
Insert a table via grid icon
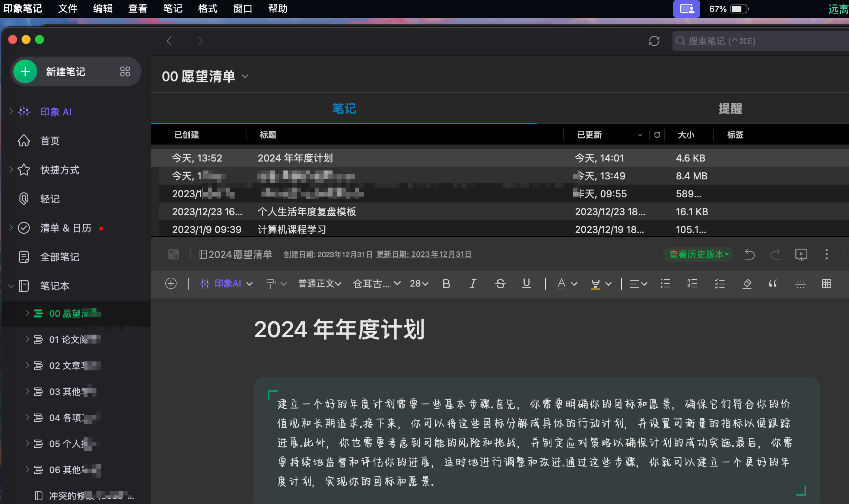[826, 284]
